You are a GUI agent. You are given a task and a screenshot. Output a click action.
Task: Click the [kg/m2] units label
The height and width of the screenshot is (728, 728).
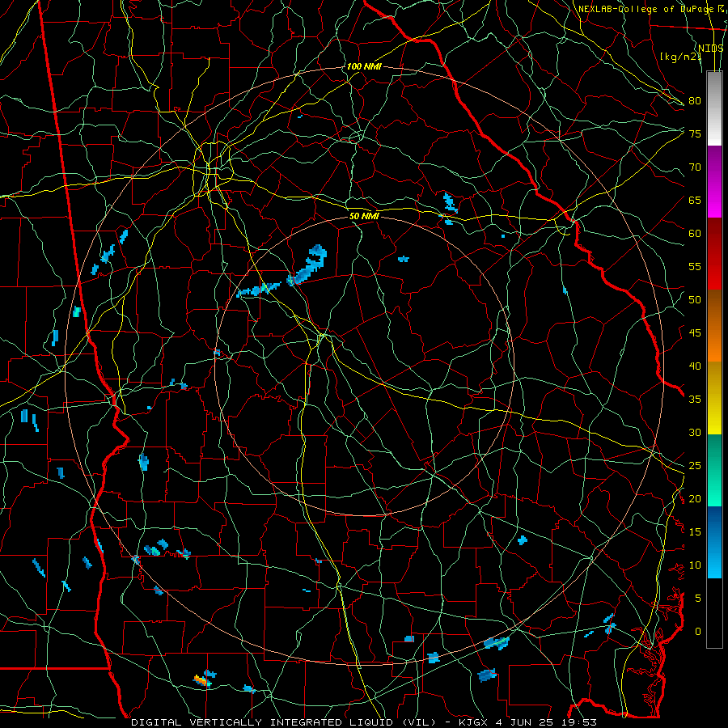click(x=680, y=57)
